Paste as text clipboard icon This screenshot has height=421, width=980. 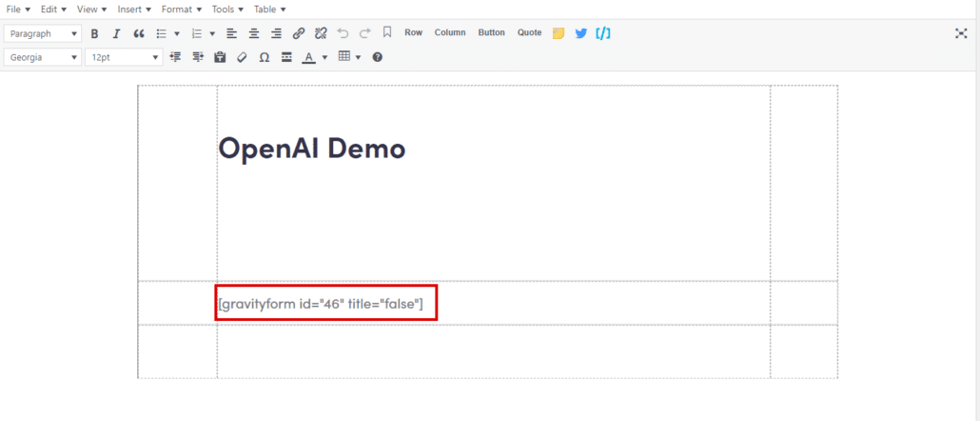coord(220,57)
